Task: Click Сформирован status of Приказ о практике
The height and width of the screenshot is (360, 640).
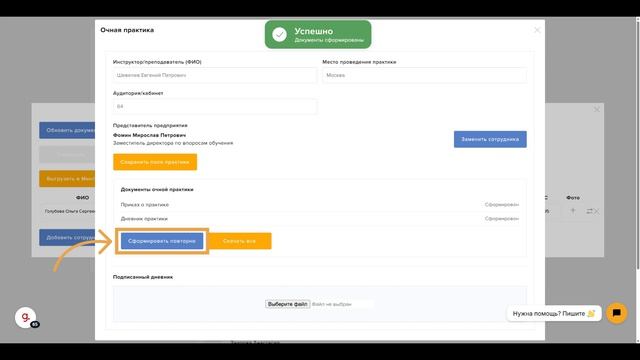Action: coord(502,204)
